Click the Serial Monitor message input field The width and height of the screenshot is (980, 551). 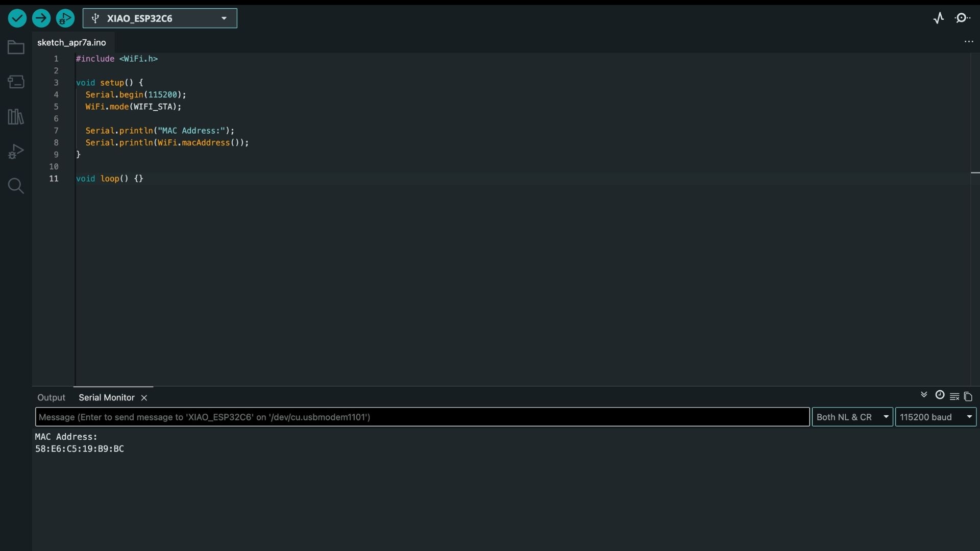[x=422, y=417]
